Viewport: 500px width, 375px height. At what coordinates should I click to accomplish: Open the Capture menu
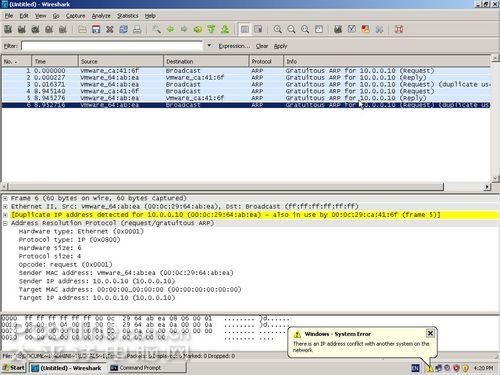75,16
